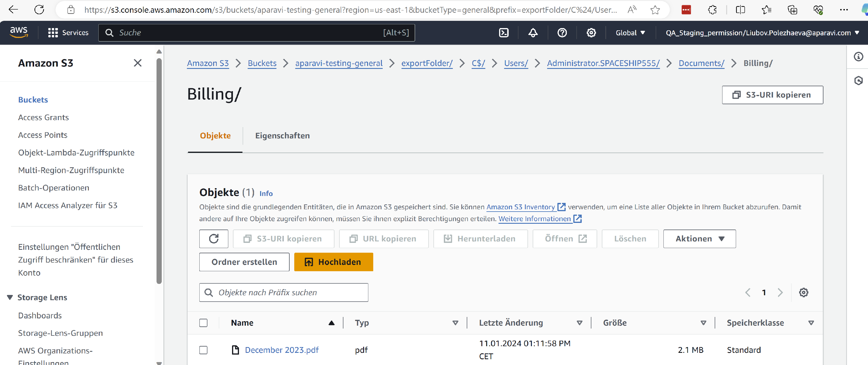The width and height of the screenshot is (868, 365).
Task: Select the December 2023.pdf checkbox
Action: [203, 350]
